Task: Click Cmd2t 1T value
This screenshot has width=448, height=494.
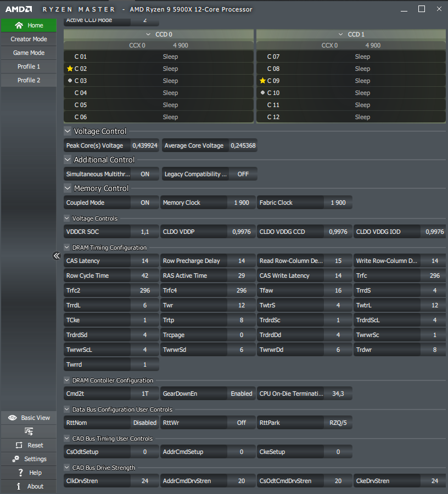Action: click(x=145, y=394)
